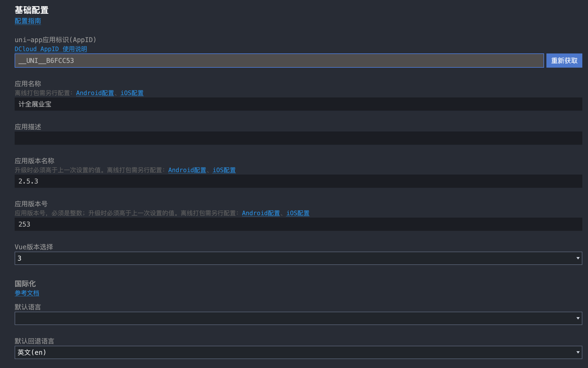This screenshot has width=588, height=368.
Task: Open Android配置 link under 应用版本号
Action: 261,213
